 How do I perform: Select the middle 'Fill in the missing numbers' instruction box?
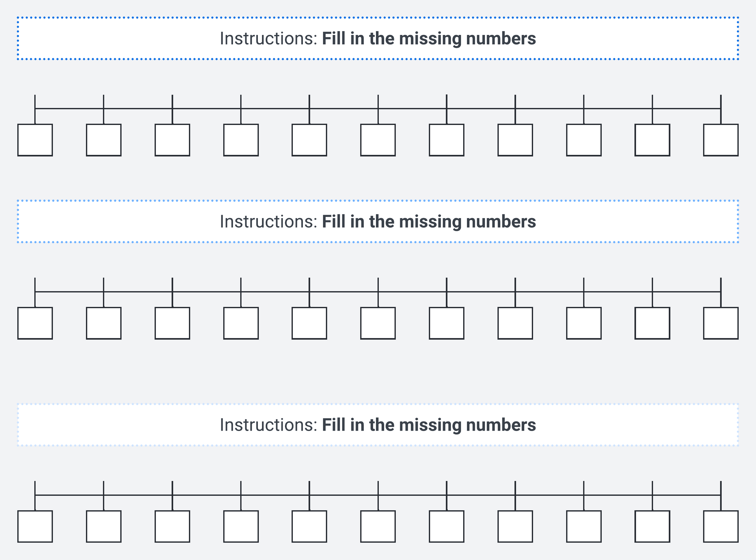pyautogui.click(x=378, y=221)
